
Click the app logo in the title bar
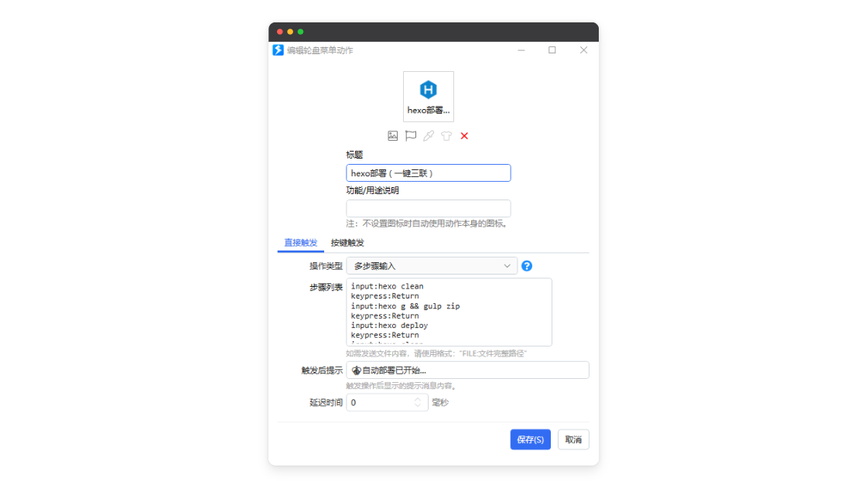pyautogui.click(x=279, y=50)
